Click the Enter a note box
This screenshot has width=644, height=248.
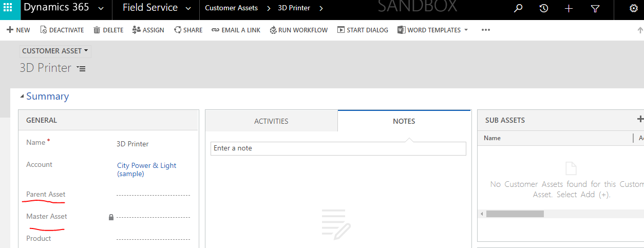(338, 148)
